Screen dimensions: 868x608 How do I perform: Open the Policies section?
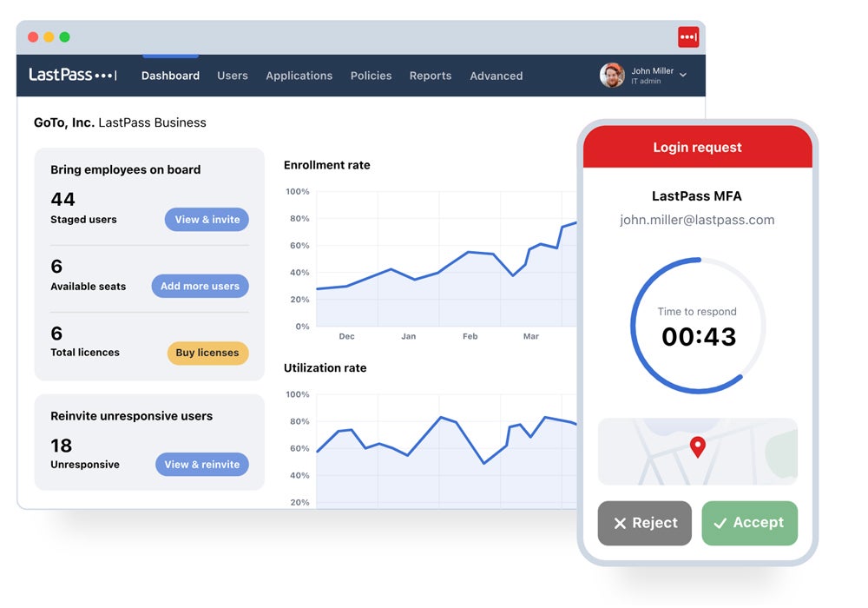371,76
